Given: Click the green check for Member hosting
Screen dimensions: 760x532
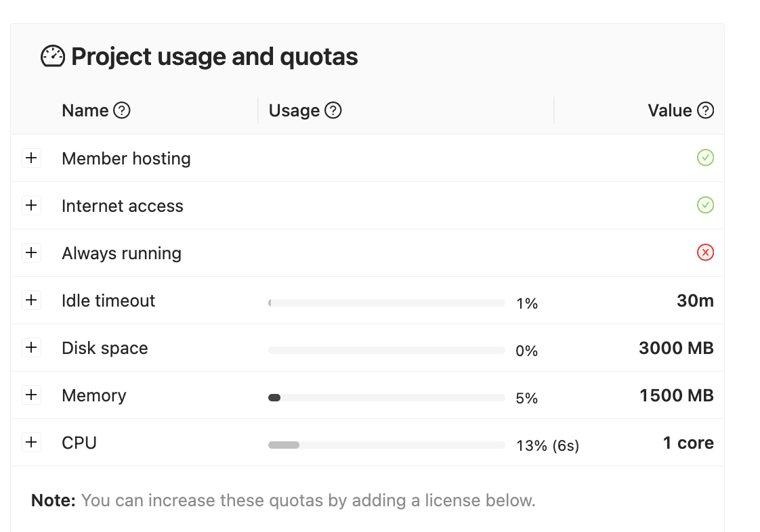Looking at the screenshot, I should pyautogui.click(x=705, y=158).
